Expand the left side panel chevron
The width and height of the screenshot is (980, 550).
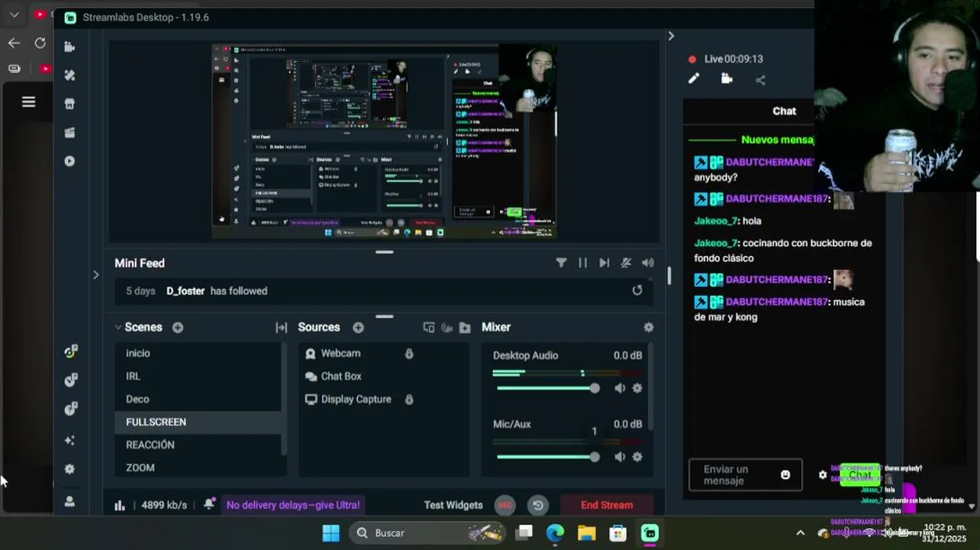(x=95, y=275)
